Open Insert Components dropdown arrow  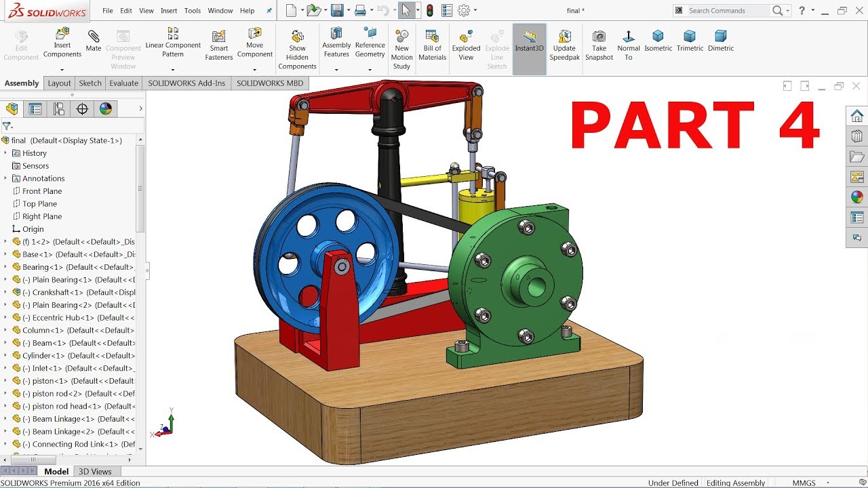pos(62,69)
